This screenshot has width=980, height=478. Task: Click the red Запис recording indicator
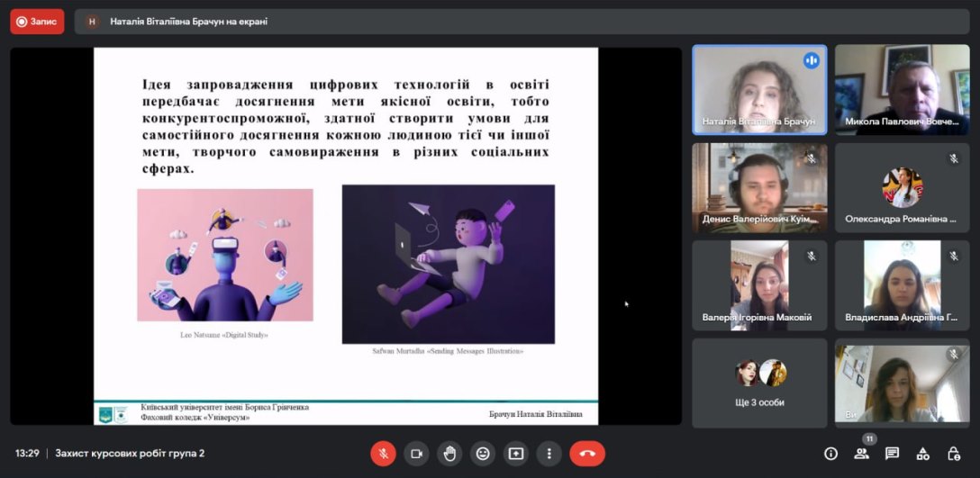37,22
